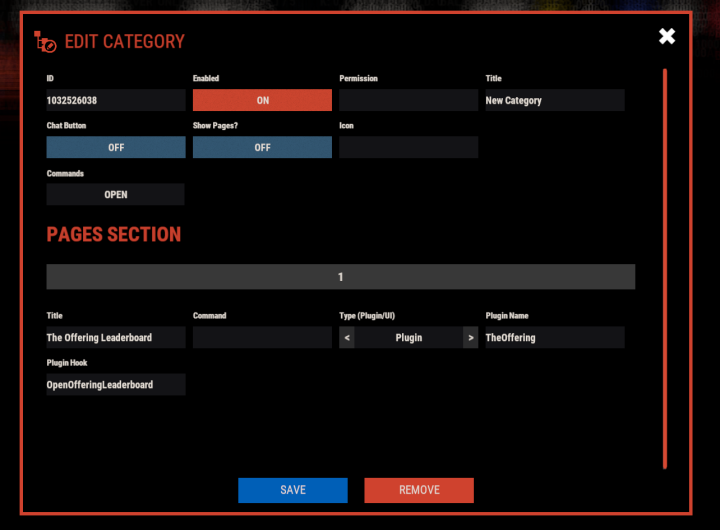Click the empty page Command field
Image resolution: width=720 pixels, height=530 pixels.
262,338
